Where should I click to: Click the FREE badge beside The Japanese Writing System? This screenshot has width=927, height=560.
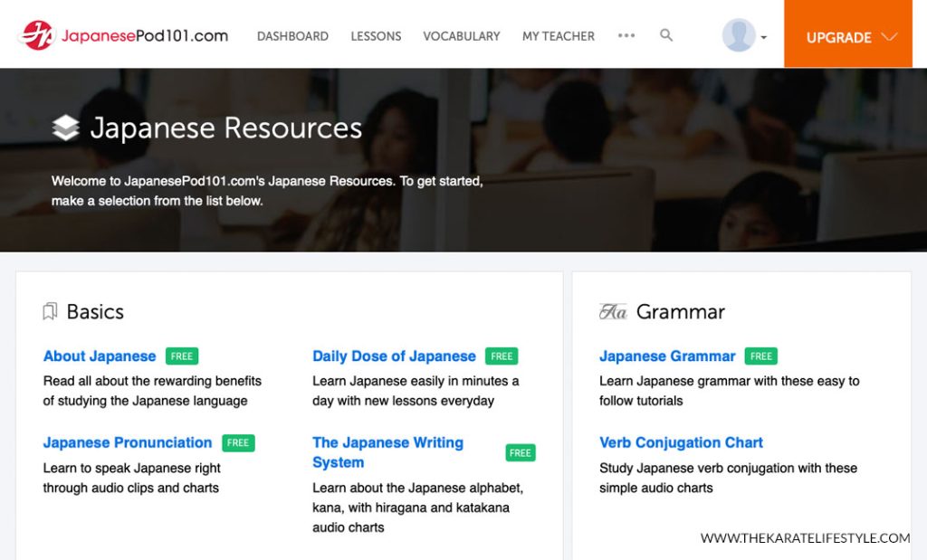tap(521, 453)
